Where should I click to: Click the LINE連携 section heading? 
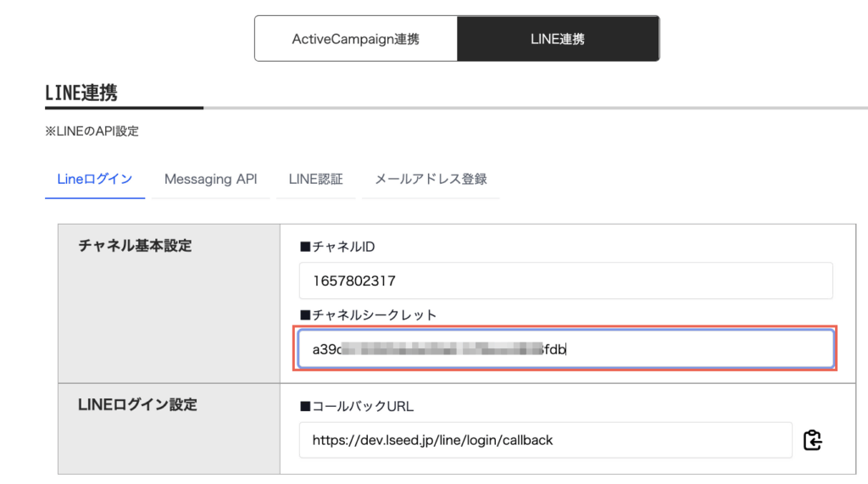point(81,93)
